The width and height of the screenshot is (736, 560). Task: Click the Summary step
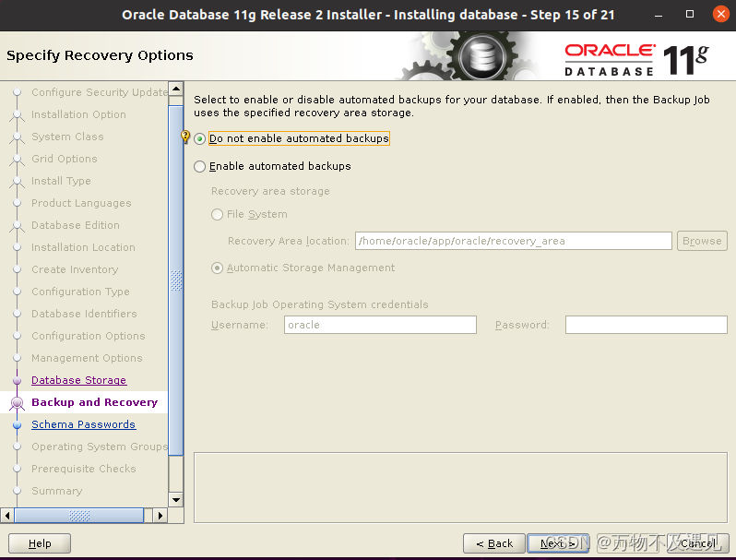click(57, 491)
